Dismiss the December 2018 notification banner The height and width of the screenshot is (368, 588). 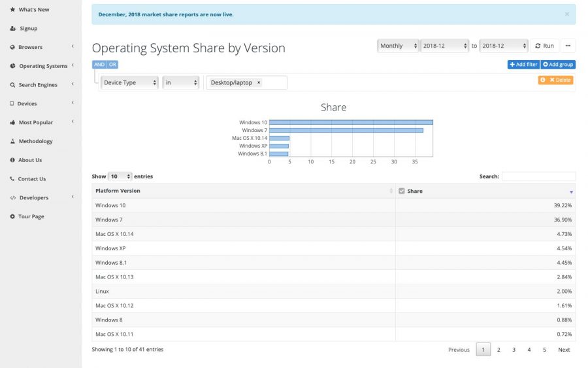pos(567,14)
